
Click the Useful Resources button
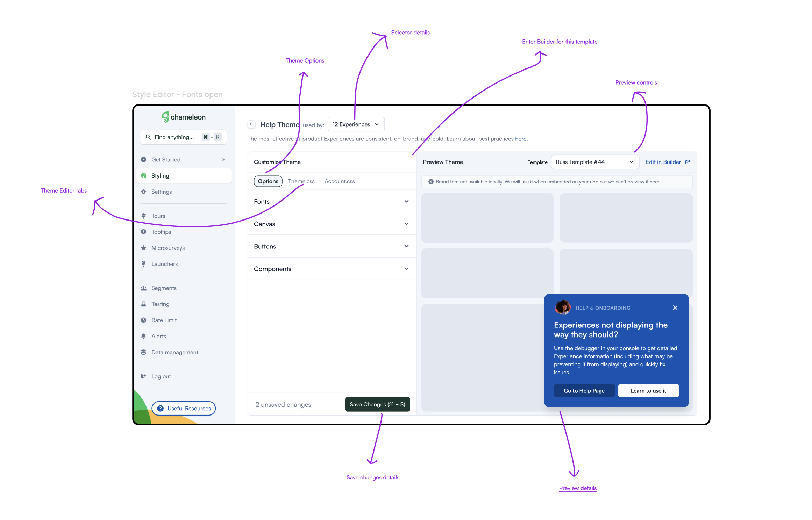point(184,408)
